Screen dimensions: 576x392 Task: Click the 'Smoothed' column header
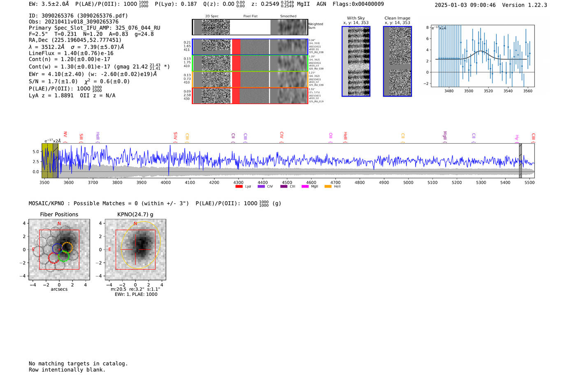pos(288,16)
